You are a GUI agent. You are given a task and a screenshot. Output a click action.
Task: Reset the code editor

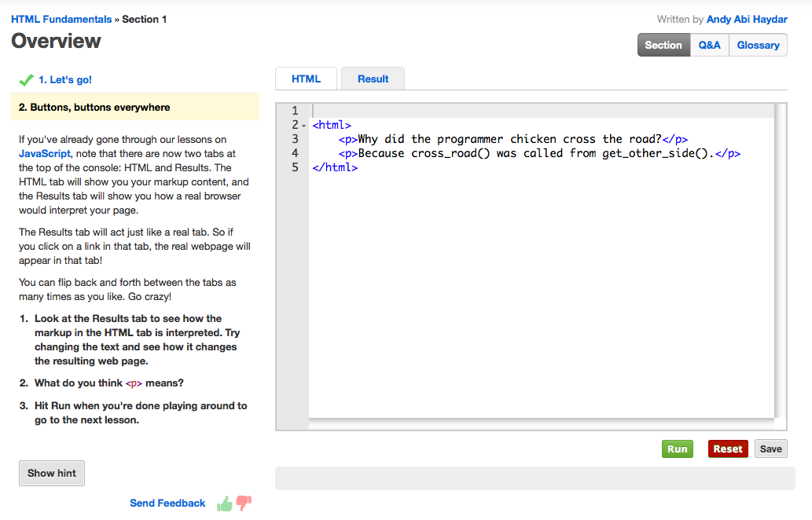(727, 449)
